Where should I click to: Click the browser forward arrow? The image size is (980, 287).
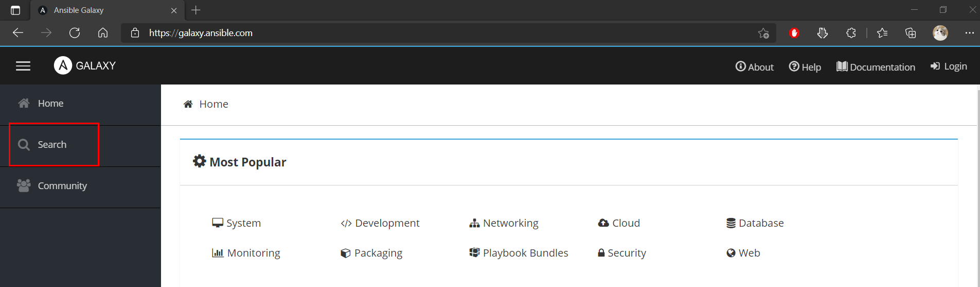[x=46, y=33]
